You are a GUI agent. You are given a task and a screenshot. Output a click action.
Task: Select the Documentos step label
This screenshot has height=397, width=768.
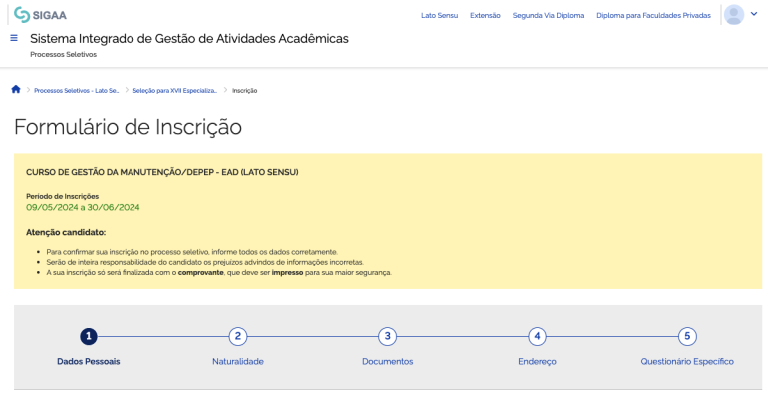(387, 362)
